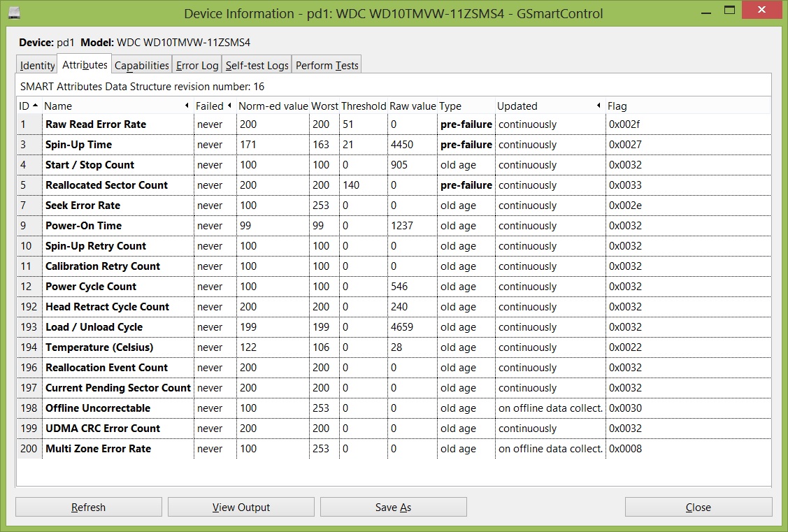
Task: Click the Close button at bottom
Action: 698,508
